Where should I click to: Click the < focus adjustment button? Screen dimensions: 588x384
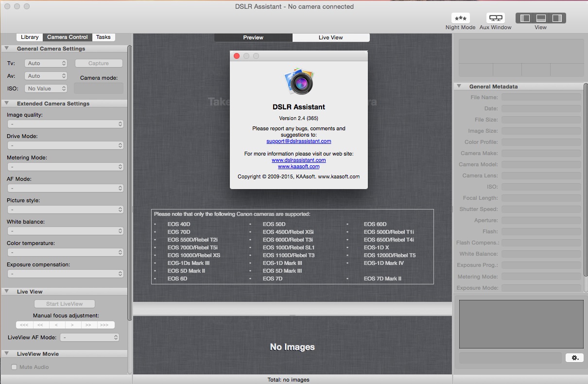56,325
